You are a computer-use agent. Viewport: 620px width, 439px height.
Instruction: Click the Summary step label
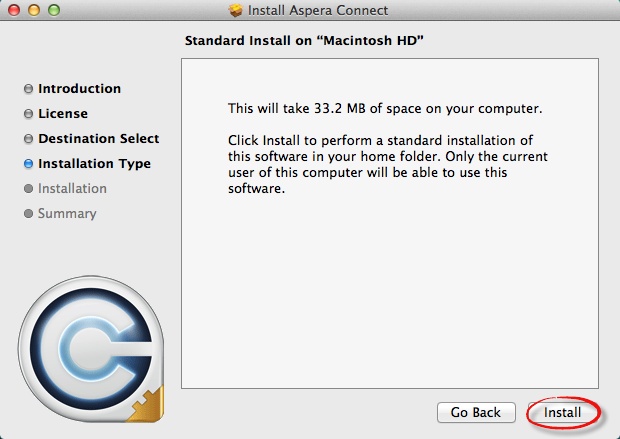point(67,214)
